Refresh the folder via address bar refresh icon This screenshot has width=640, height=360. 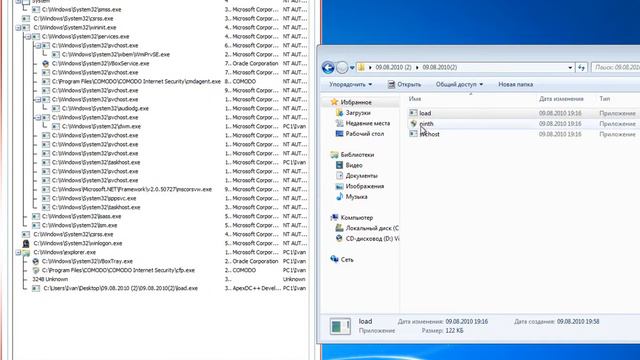point(581,67)
